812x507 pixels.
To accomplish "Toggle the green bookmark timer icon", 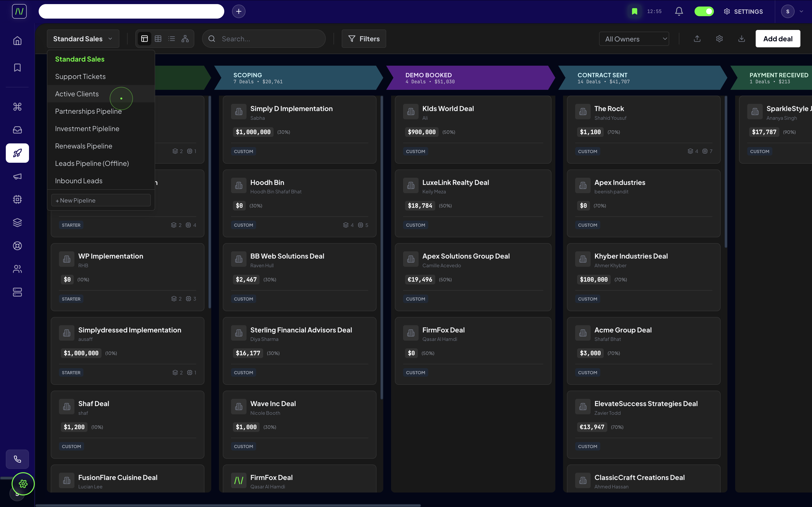I will (635, 11).
